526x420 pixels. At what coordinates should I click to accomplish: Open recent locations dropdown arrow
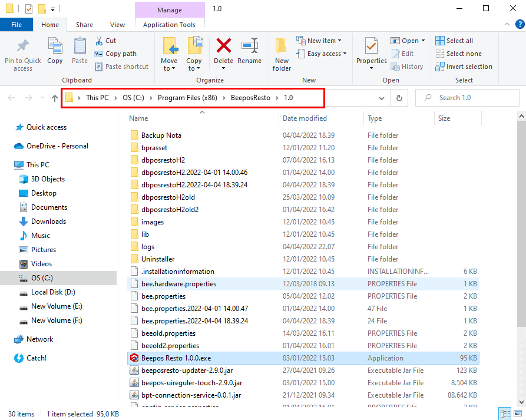tap(42, 98)
